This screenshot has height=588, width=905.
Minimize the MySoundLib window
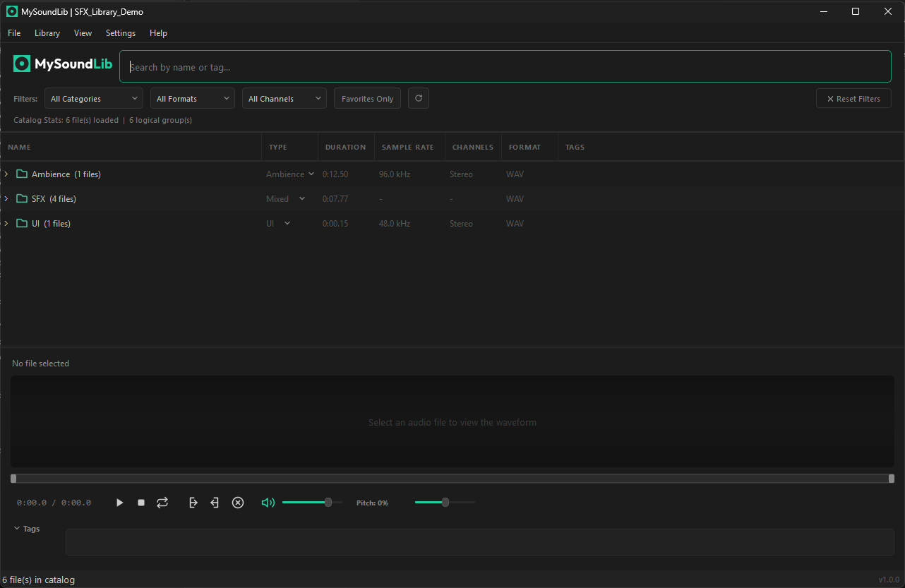823,11
